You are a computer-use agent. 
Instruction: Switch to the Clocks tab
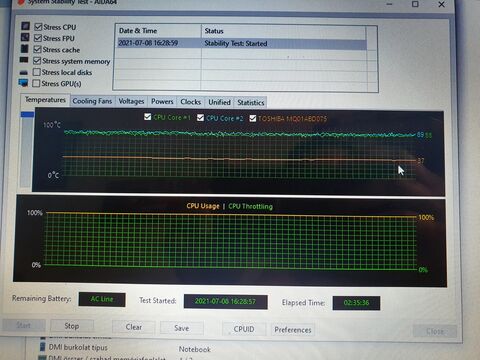tap(191, 102)
